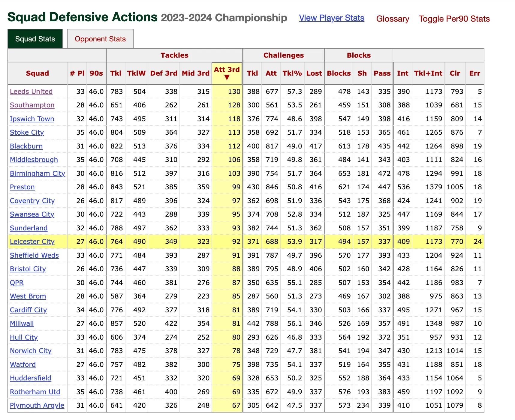Open the Ipswich Town squad link
This screenshot has width=515, height=420.
click(x=32, y=119)
